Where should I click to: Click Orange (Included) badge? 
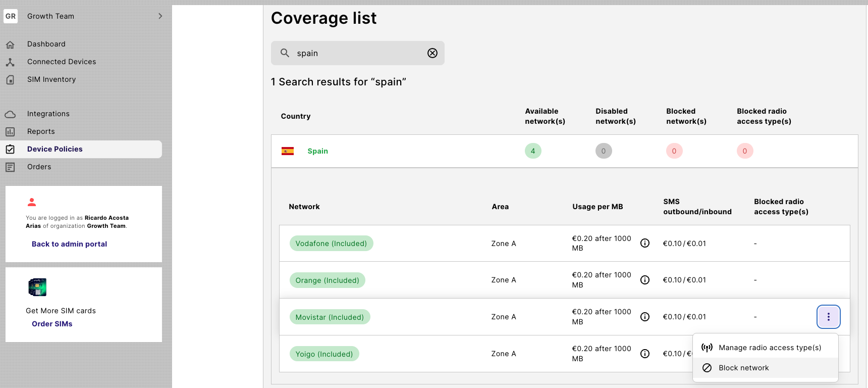[x=328, y=280]
